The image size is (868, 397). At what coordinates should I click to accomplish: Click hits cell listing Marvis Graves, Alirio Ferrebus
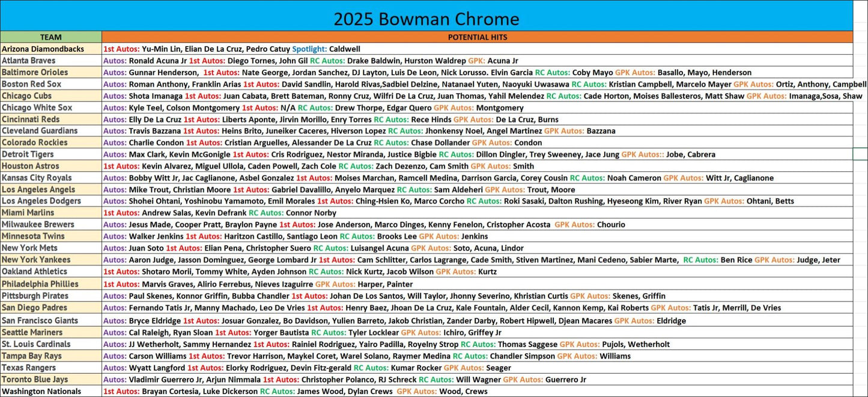(x=478, y=284)
